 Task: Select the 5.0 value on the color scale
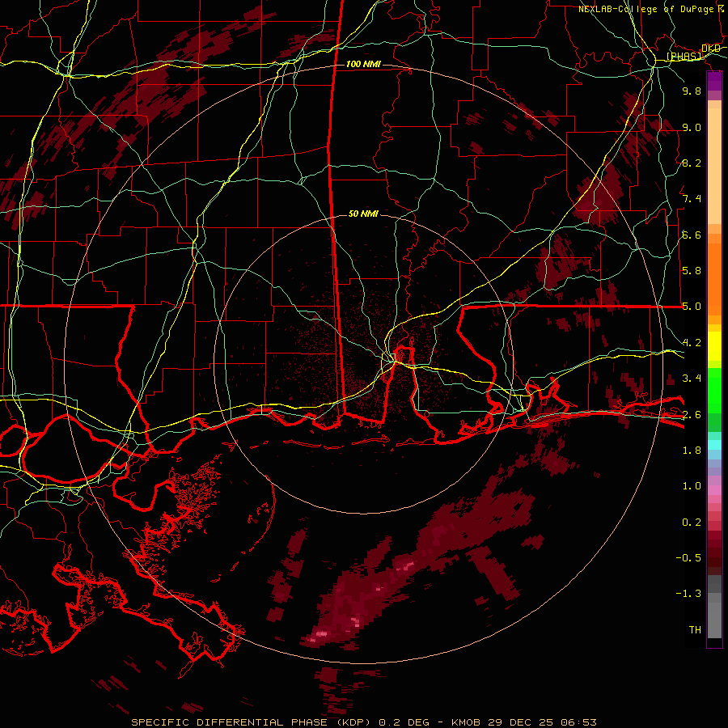(x=692, y=307)
